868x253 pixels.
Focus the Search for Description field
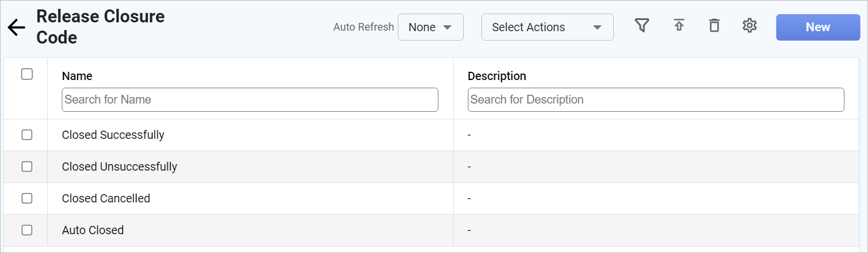(656, 99)
